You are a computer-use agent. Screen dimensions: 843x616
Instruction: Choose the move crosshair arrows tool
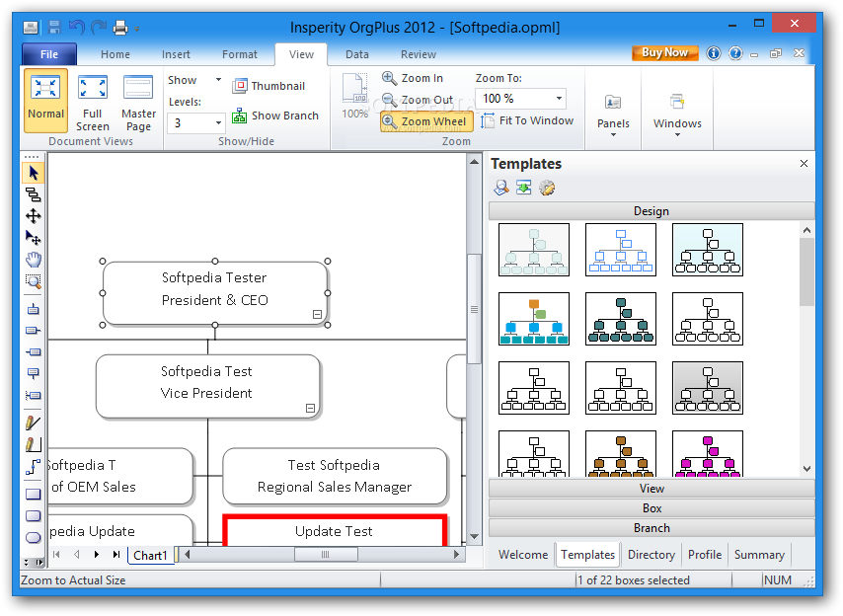34,216
